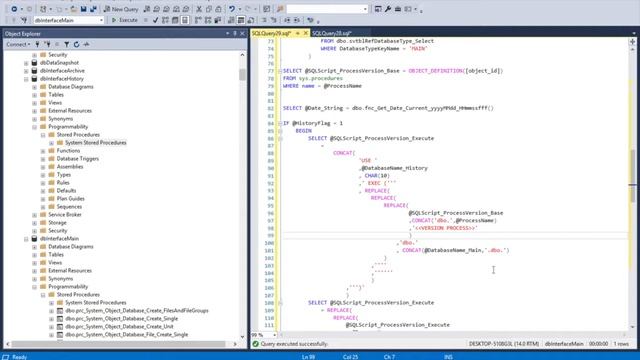Screen dimensions: 640x360
Task: Select Results to Grid mode
Action: click(241, 20)
